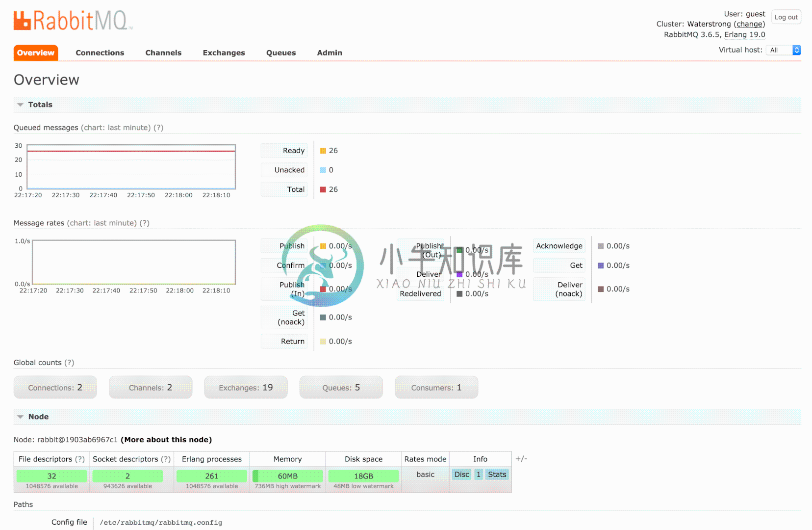Toggle the Get (noack) rate label
This screenshot has width=812, height=530.
[284, 318]
